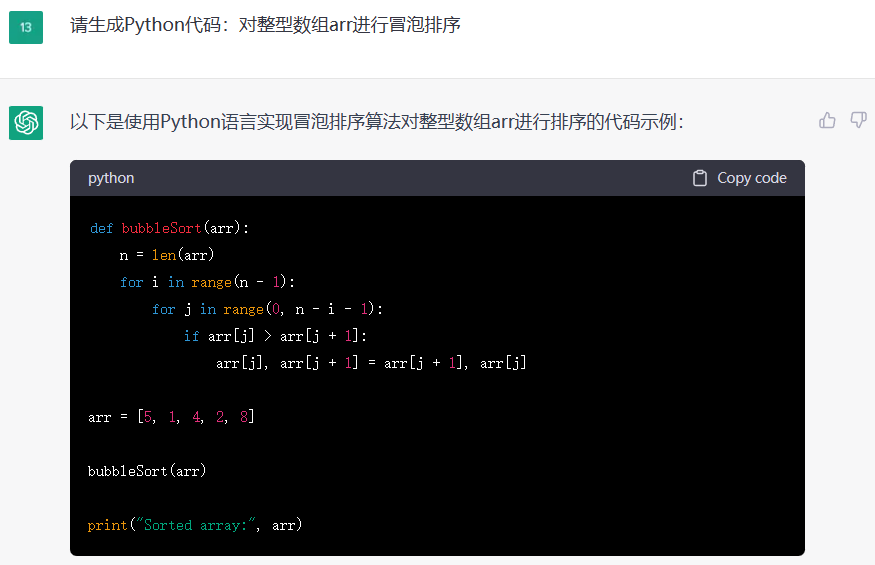Click the ChatGPT logo avatar
This screenshot has width=875, height=565.
(x=26, y=123)
